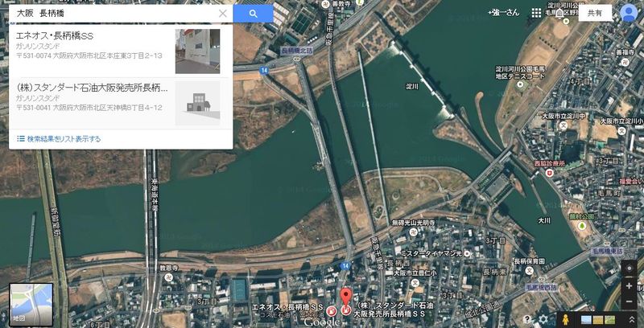Open the notifications bell
This screenshot has width=644, height=328.
click(x=559, y=13)
